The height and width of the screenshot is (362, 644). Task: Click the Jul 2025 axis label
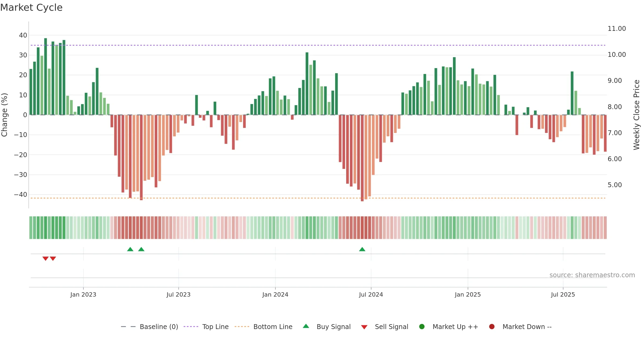click(x=563, y=294)
